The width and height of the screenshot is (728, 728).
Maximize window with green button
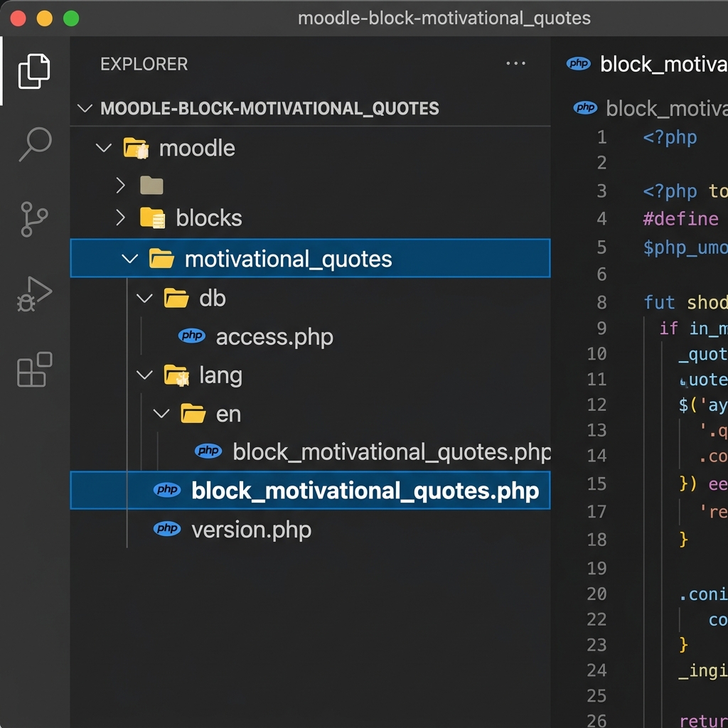click(71, 18)
